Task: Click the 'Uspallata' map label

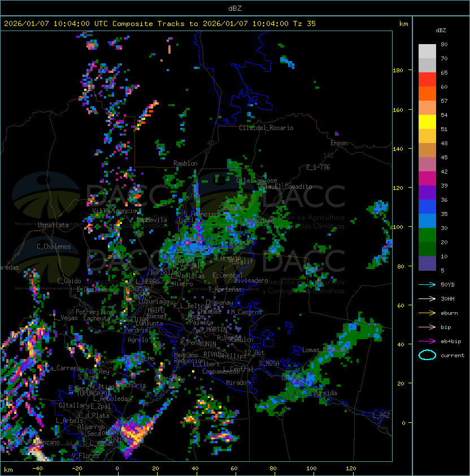Action: (x=53, y=225)
